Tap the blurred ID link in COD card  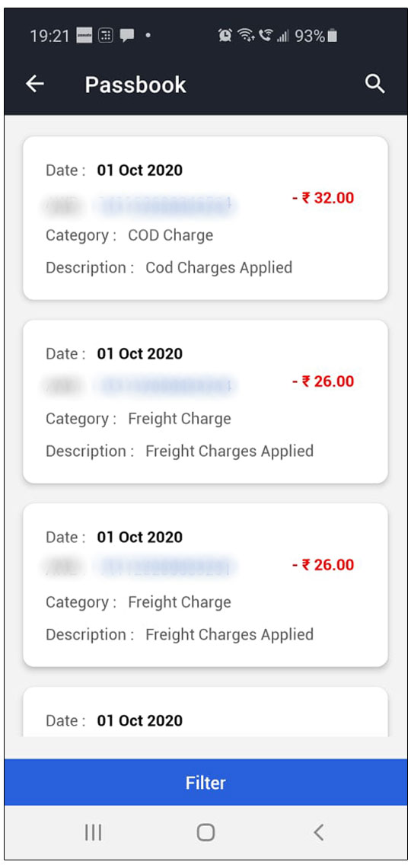(x=164, y=206)
